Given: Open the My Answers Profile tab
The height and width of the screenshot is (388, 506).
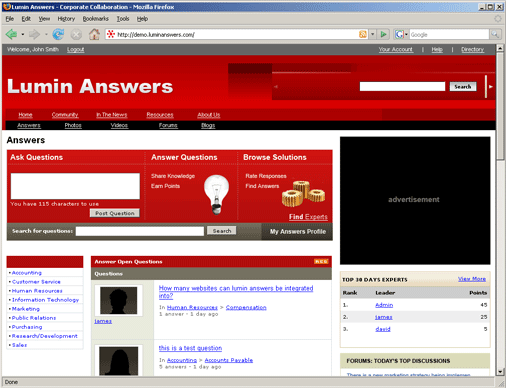Looking at the screenshot, I should (297, 231).
